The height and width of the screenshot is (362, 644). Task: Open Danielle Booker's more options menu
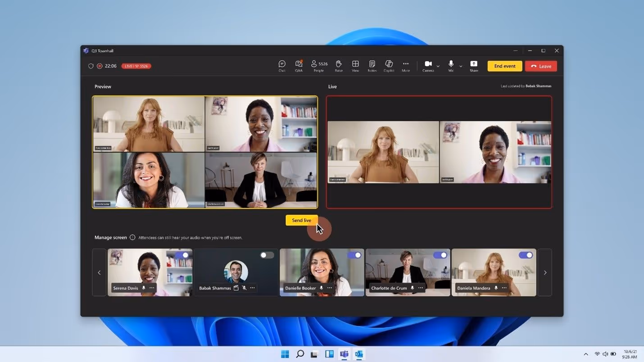pos(330,288)
